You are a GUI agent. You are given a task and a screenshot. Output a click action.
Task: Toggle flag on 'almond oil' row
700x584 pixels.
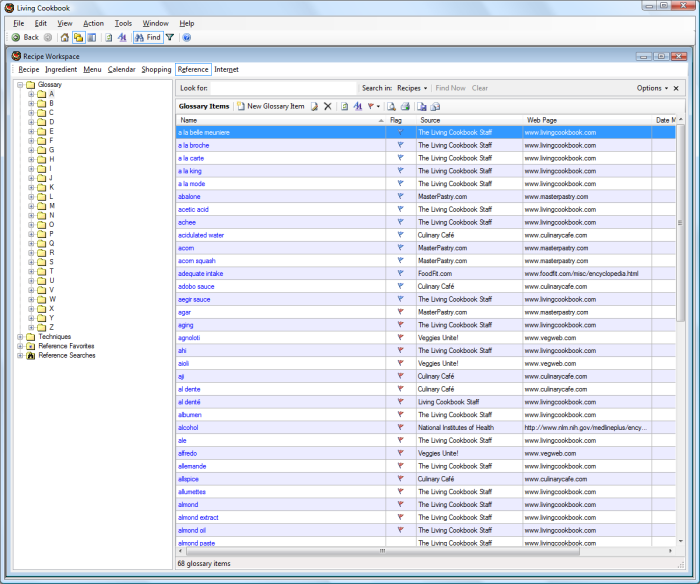point(400,530)
